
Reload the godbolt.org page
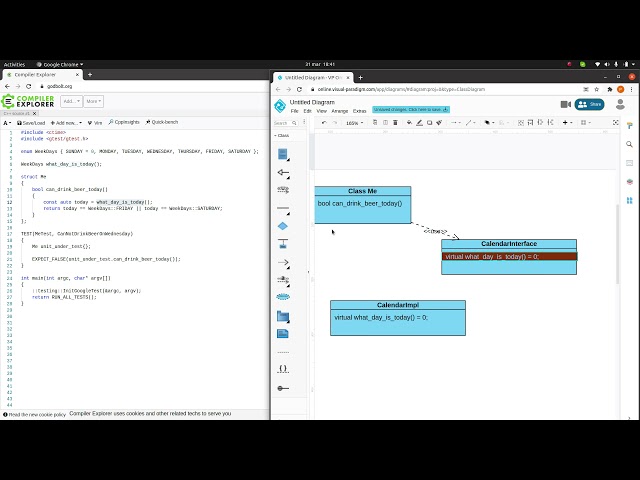point(28,87)
